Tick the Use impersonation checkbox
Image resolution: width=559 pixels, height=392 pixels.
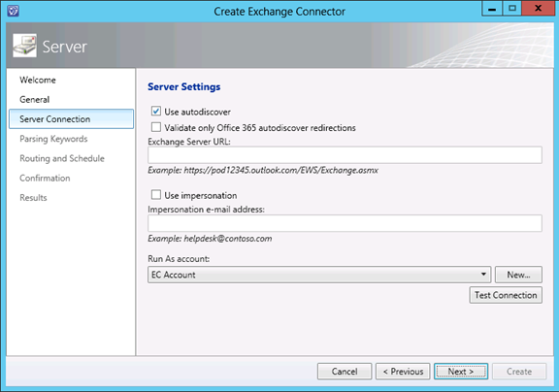[x=156, y=195]
